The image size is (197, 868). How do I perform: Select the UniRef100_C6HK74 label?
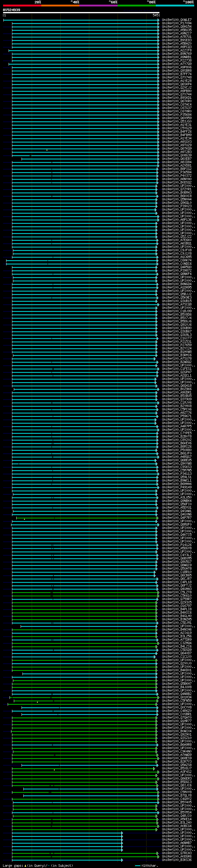click(176, 260)
